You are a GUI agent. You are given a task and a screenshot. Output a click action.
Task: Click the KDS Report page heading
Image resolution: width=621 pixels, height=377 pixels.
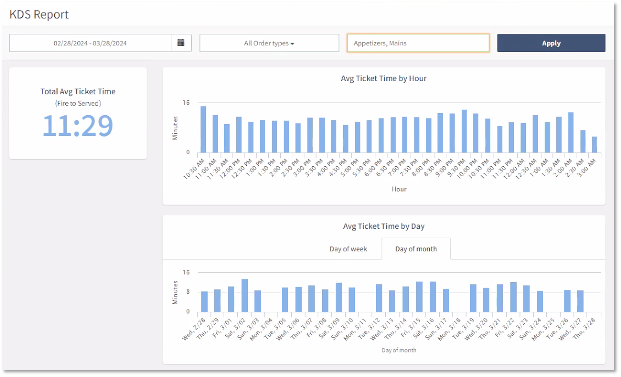click(39, 15)
